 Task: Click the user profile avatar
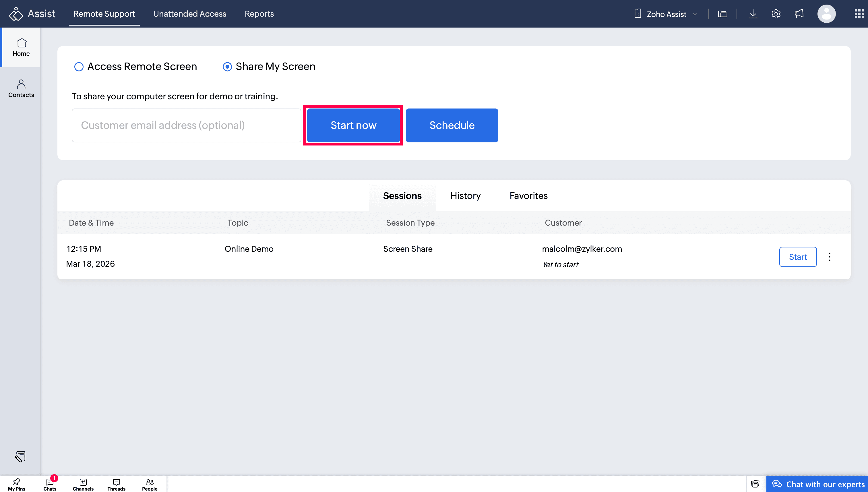coord(826,14)
